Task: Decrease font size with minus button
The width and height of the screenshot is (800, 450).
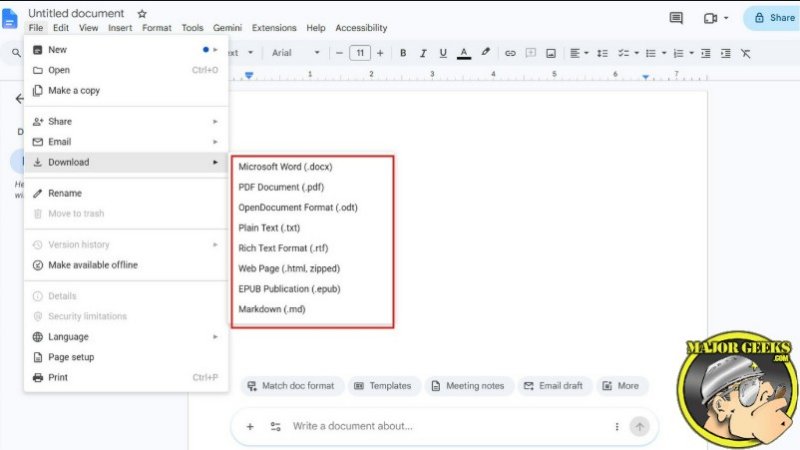Action: [x=339, y=53]
